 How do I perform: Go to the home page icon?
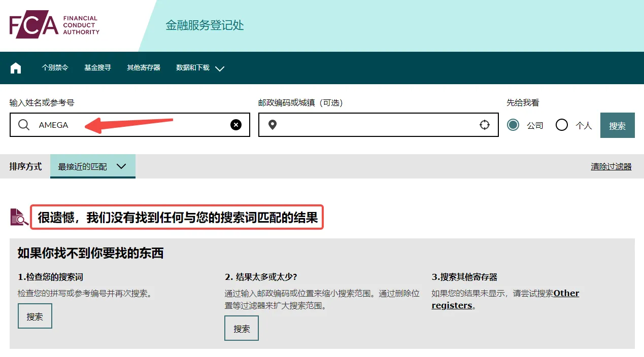pos(16,68)
